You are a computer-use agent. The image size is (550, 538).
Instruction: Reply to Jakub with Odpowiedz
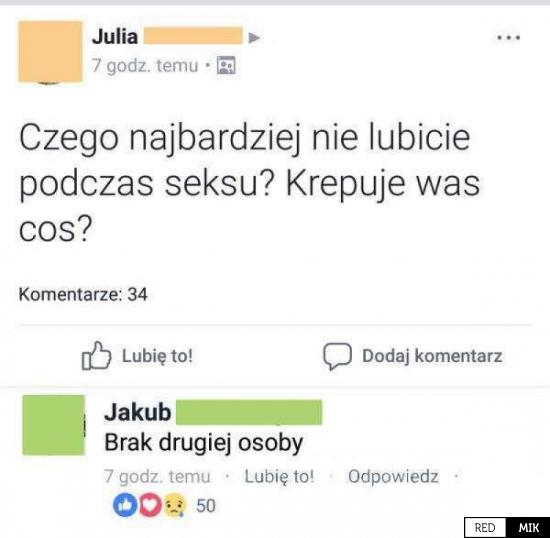(x=393, y=476)
